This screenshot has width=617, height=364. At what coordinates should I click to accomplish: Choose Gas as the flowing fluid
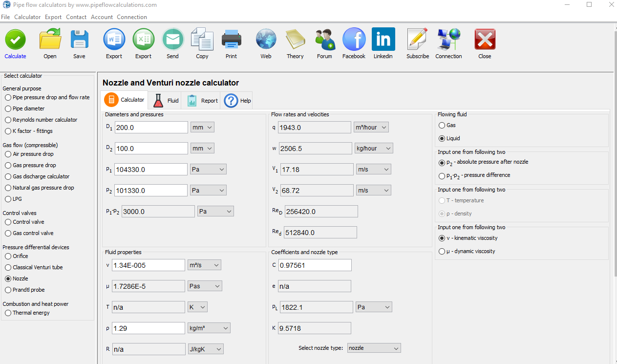tap(441, 125)
